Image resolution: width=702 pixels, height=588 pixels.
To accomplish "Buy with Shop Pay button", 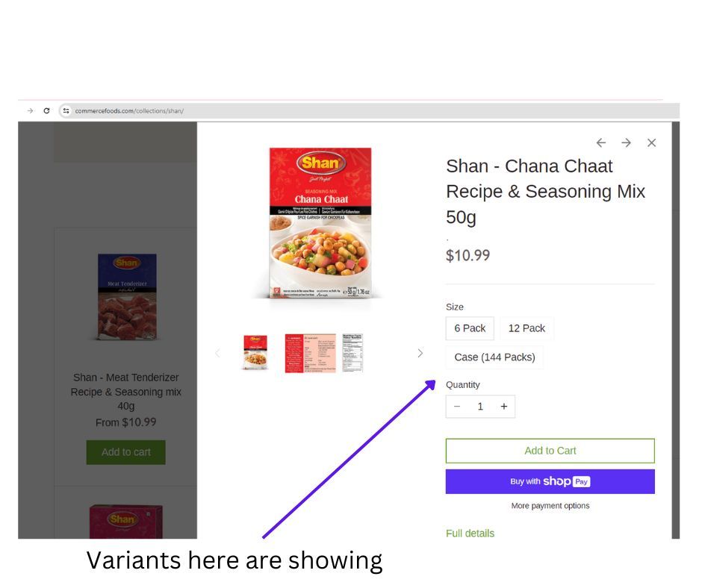I will tap(550, 481).
